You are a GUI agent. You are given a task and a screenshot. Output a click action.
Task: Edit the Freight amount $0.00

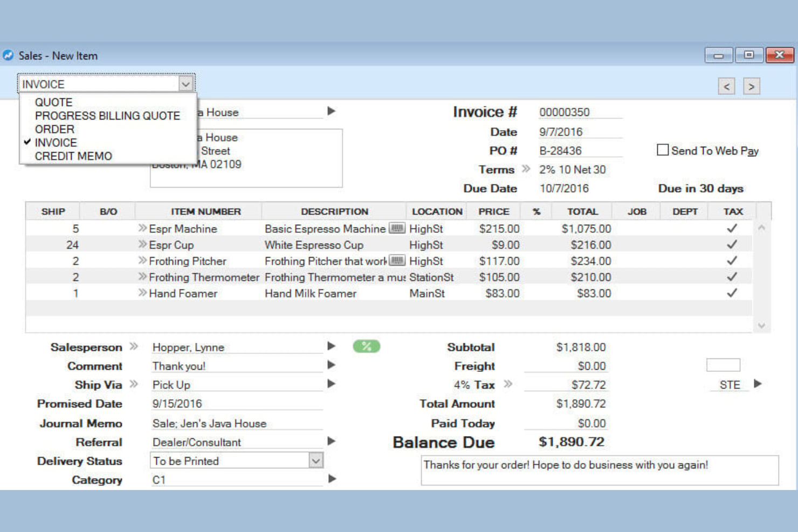566,366
